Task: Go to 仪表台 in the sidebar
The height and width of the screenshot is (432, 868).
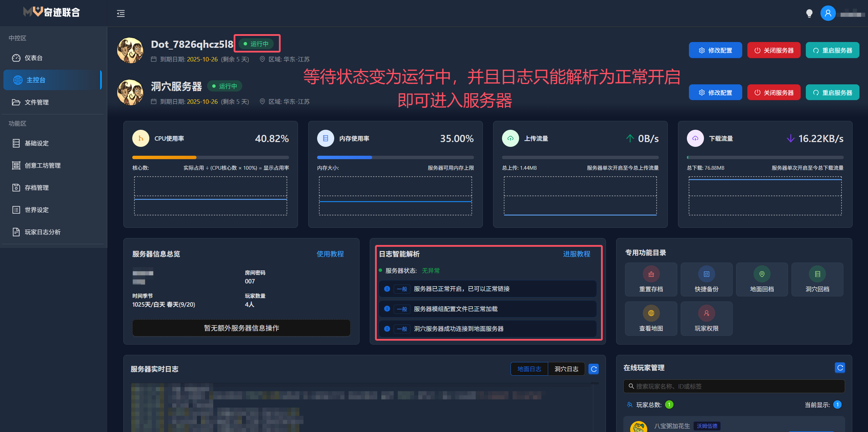Action: click(x=33, y=58)
